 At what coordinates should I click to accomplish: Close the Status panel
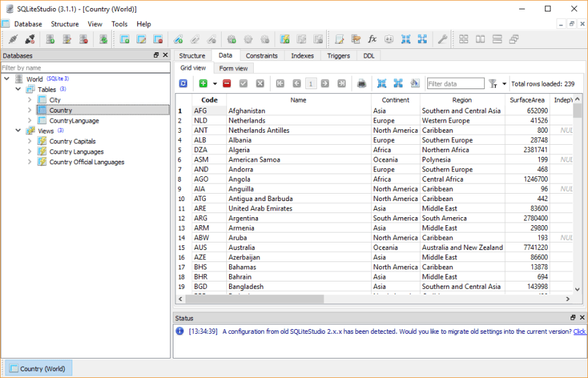[582, 318]
